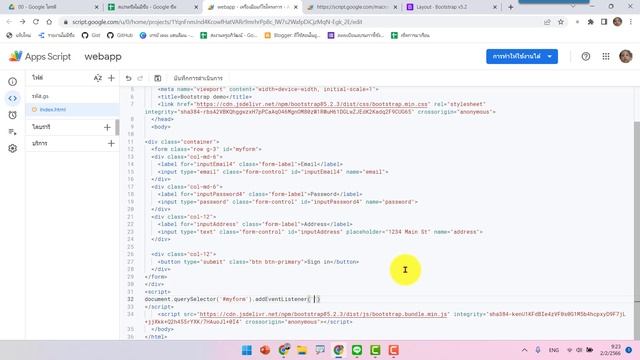Viewport: 640px width, 360px height.
Task: Open the Overview info icon in sidebar
Action: (x=13, y=82)
